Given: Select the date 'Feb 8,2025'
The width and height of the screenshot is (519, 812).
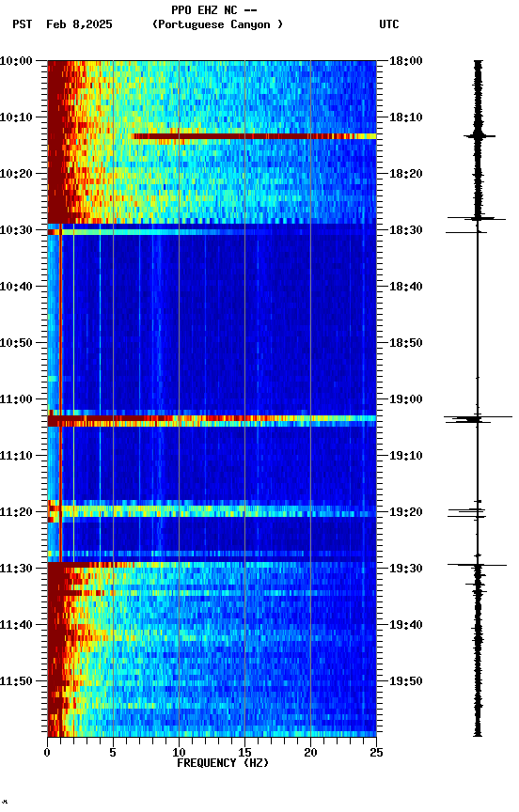Looking at the screenshot, I should [x=79, y=24].
